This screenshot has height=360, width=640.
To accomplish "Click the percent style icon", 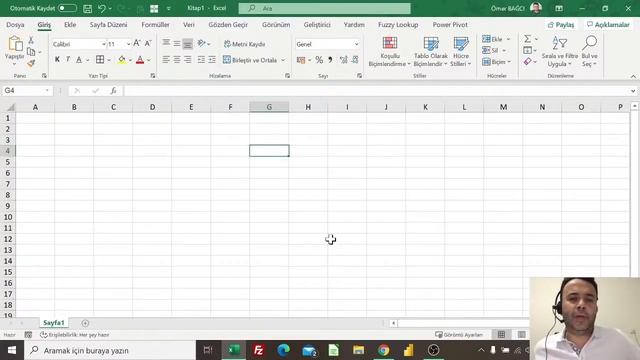I will (319, 60).
